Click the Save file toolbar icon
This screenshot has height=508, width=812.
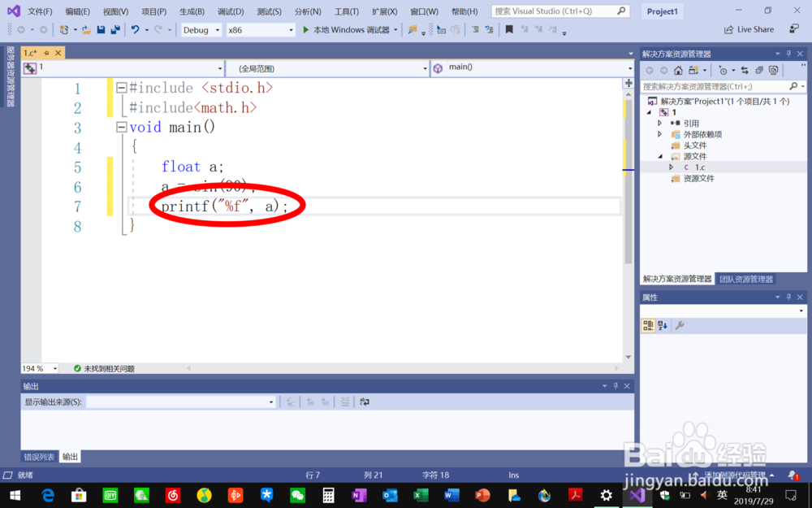point(101,30)
